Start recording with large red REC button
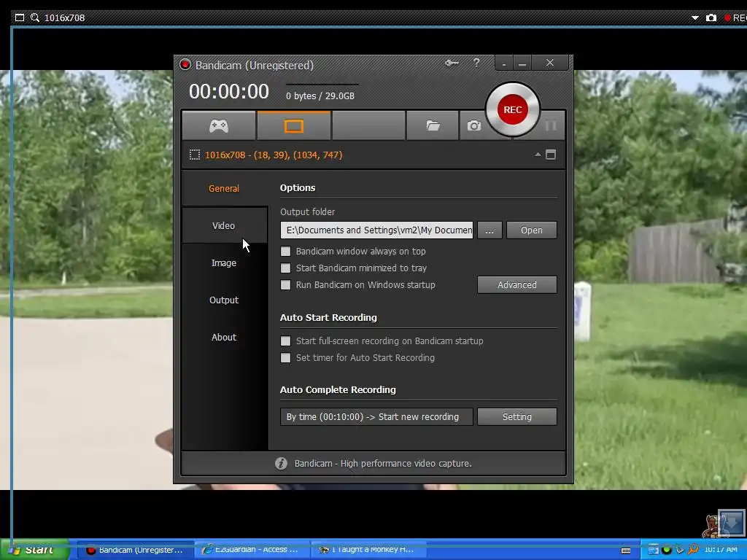This screenshot has height=560, width=747. coord(513,109)
